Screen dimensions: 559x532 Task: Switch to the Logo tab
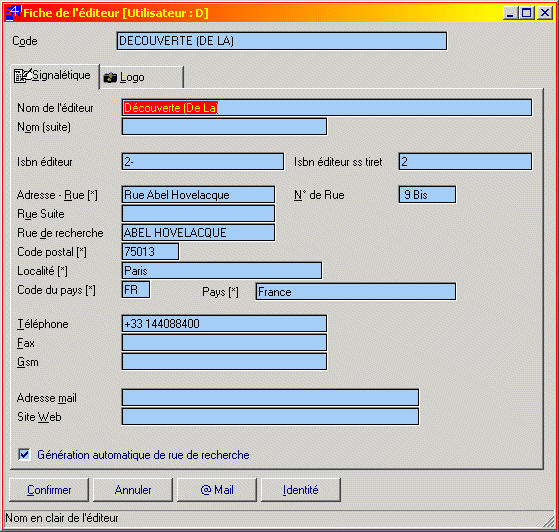point(142,77)
